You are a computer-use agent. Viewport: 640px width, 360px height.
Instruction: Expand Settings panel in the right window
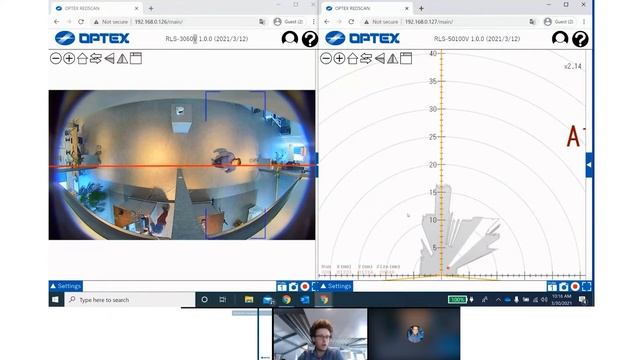pyautogui.click(x=336, y=286)
